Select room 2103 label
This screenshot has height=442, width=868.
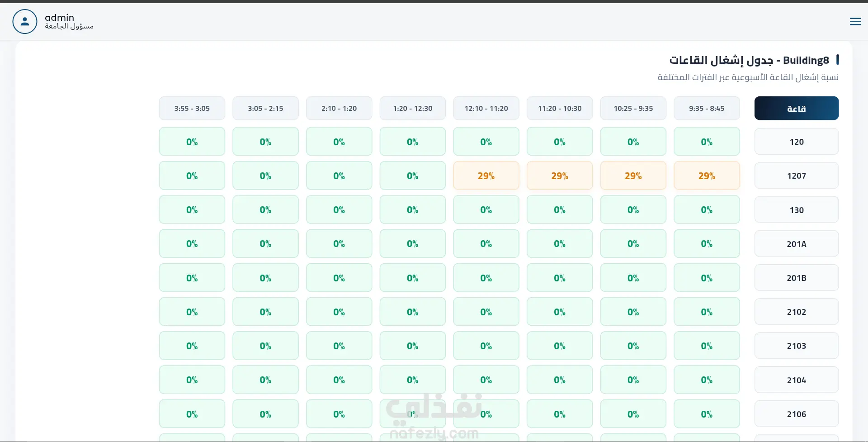tap(797, 346)
